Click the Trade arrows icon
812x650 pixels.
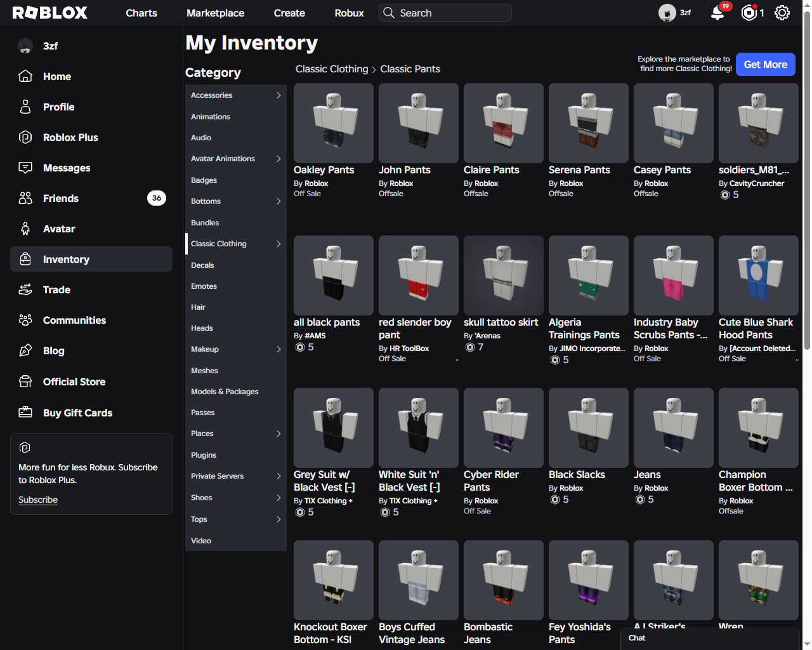click(x=25, y=289)
